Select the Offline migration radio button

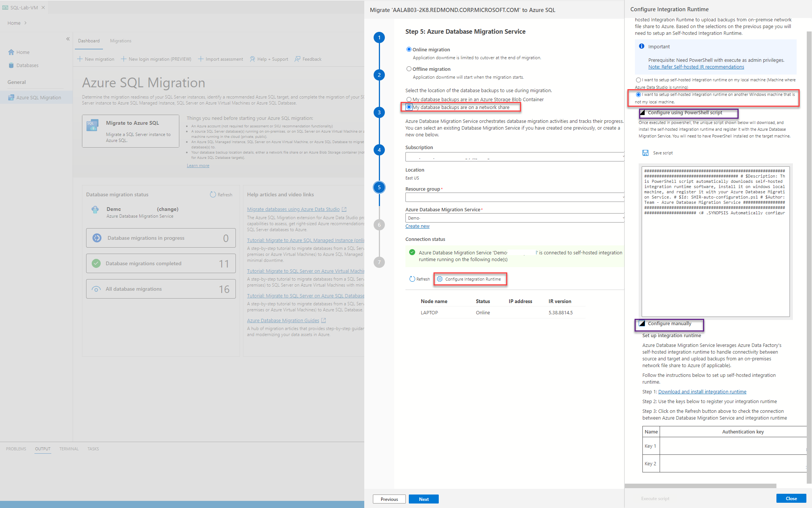(x=409, y=69)
